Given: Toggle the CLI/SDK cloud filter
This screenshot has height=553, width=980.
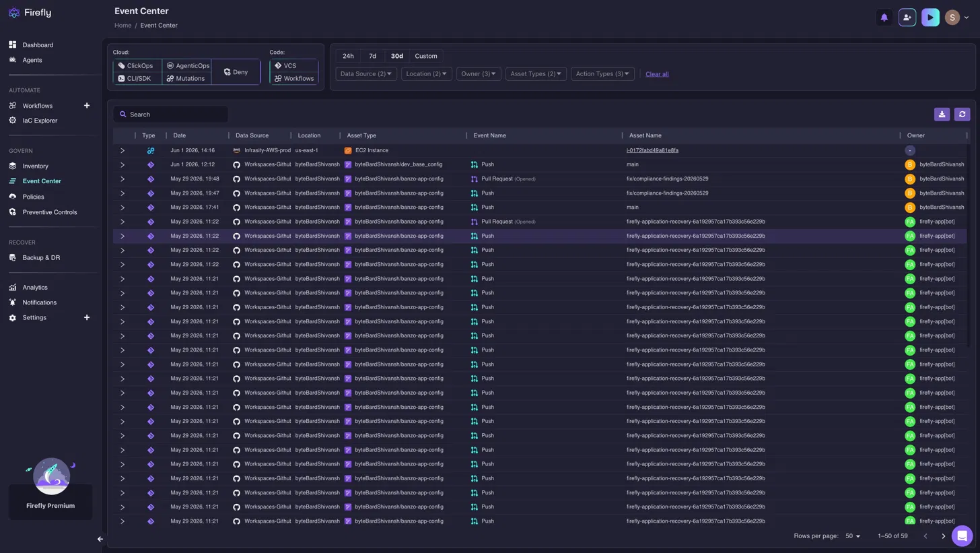Looking at the screenshot, I should point(137,78).
